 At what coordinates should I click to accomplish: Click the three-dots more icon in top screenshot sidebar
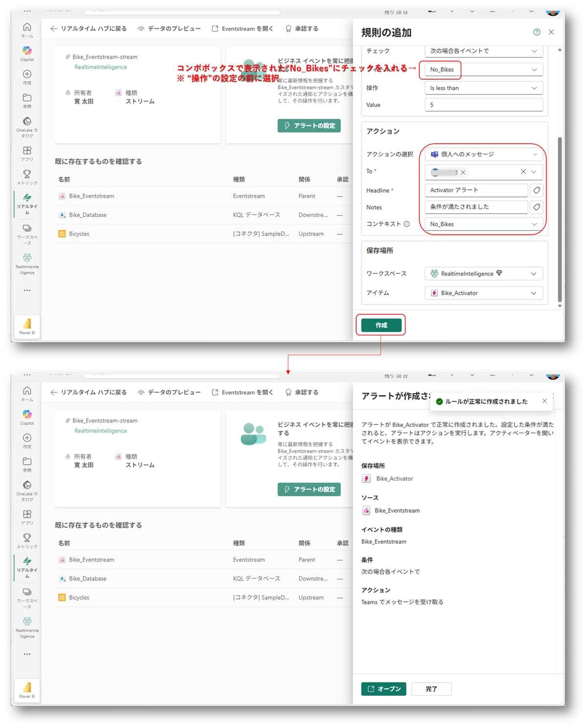pyautogui.click(x=27, y=290)
